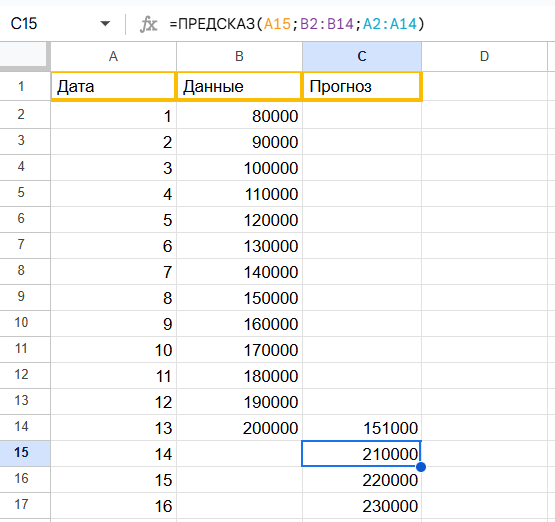
Task: Click the fx function icon
Action: pos(149,24)
